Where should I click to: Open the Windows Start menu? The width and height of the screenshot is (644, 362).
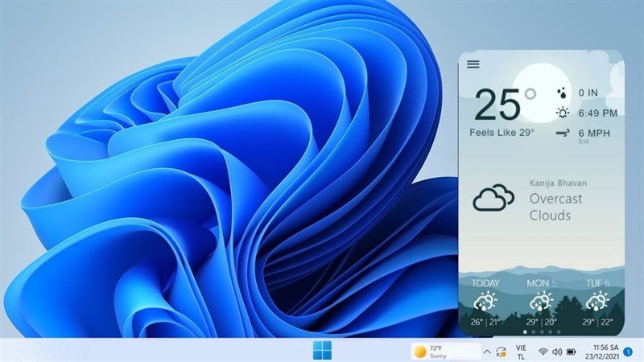[322, 352]
